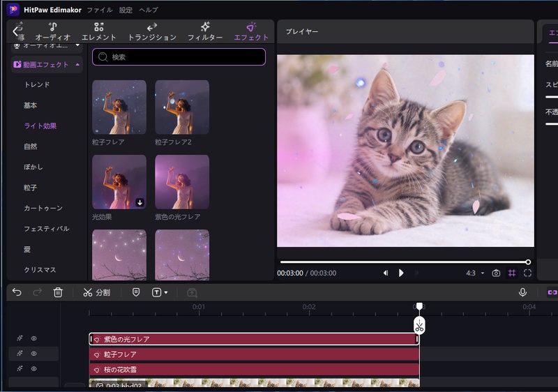Select the 自然 effect category
This screenshot has height=392, width=558.
point(30,146)
